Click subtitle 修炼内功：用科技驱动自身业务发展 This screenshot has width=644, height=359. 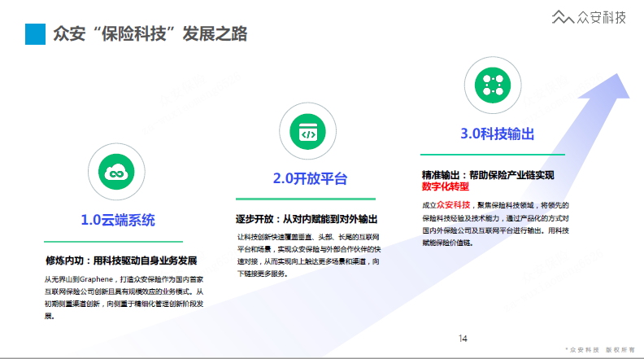(x=121, y=260)
